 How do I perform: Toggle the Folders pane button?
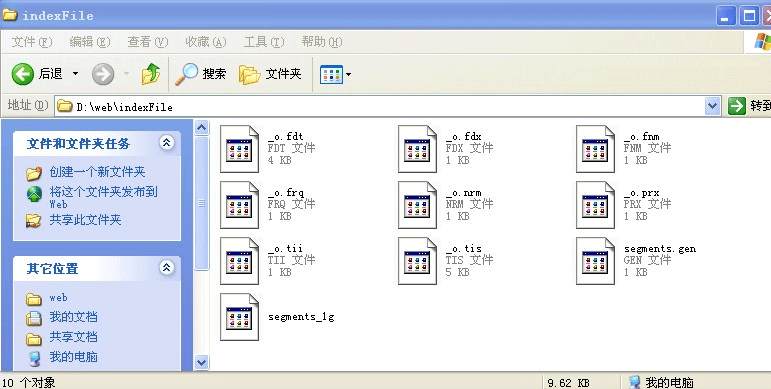270,74
